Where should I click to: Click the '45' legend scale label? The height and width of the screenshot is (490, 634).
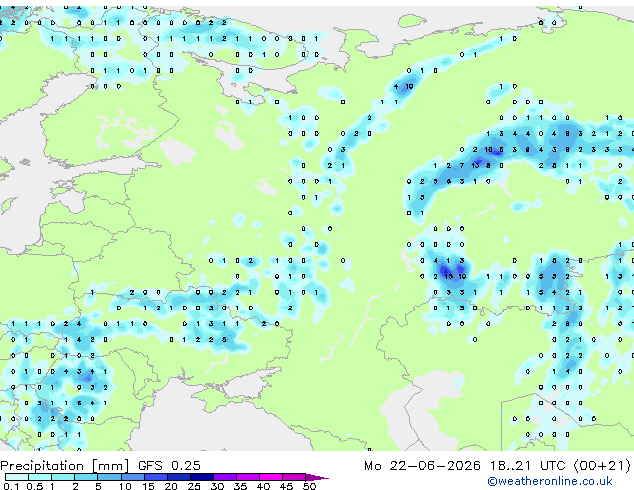coord(286,486)
